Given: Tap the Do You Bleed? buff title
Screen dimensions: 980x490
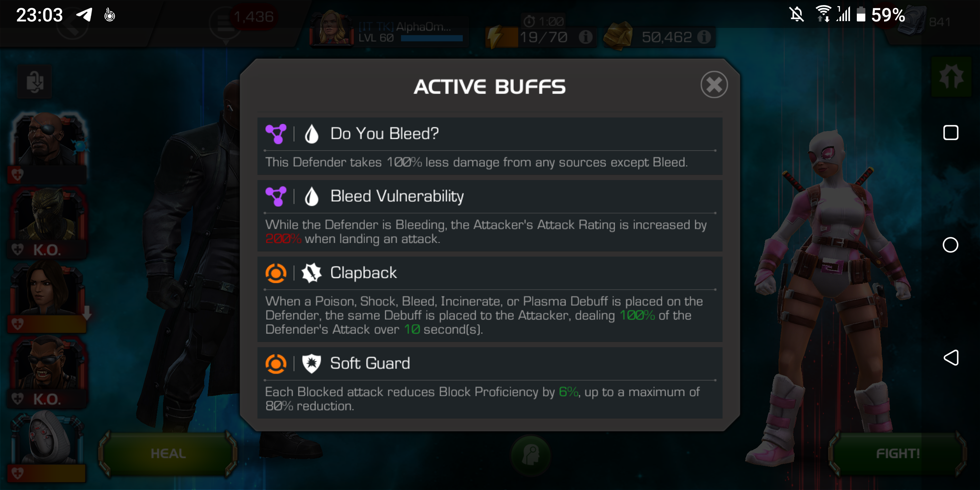Looking at the screenshot, I should coord(384,134).
